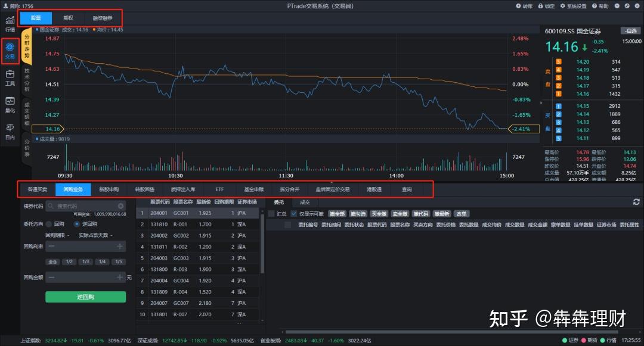Open 系统设置 via the gear icon
This screenshot has width=644, height=346.
(x=562, y=6)
